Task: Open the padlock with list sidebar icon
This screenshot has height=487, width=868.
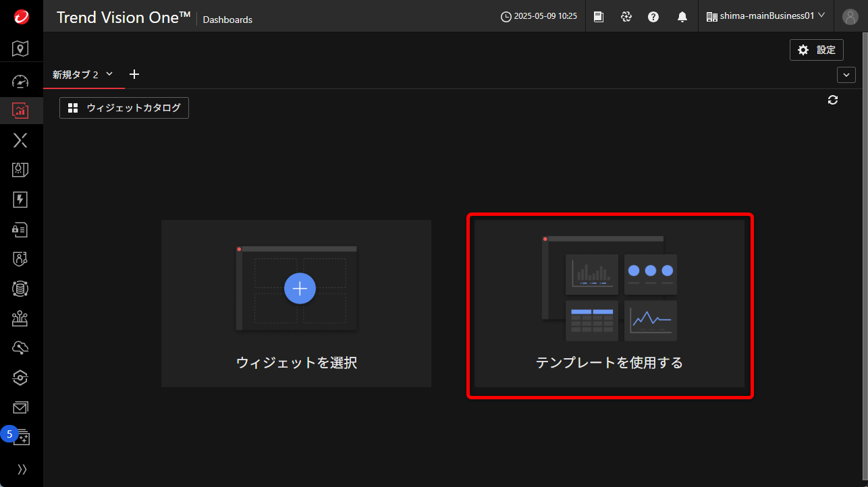Action: [x=20, y=229]
